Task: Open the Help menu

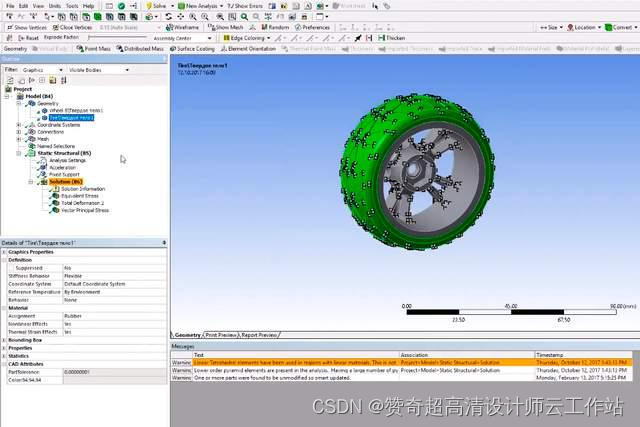Action: (x=88, y=6)
